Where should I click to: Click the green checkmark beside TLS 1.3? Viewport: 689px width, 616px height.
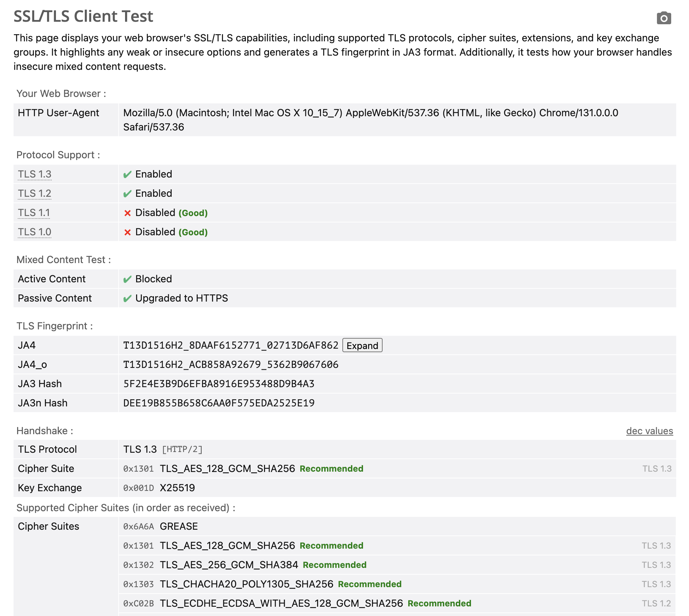point(127,174)
